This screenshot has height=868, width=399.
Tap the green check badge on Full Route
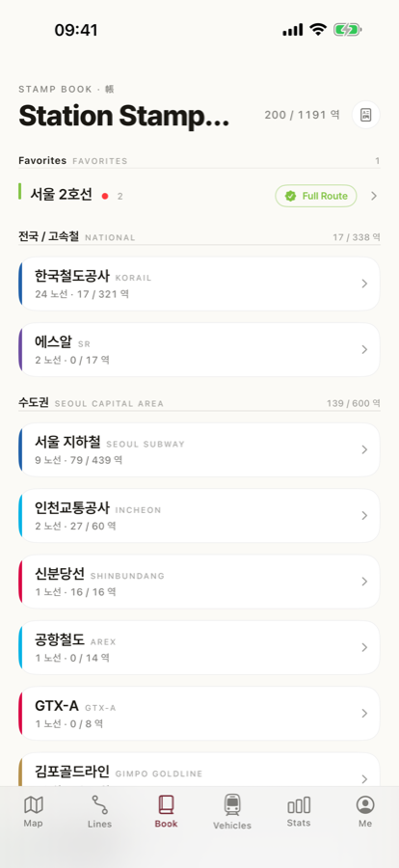tap(290, 196)
